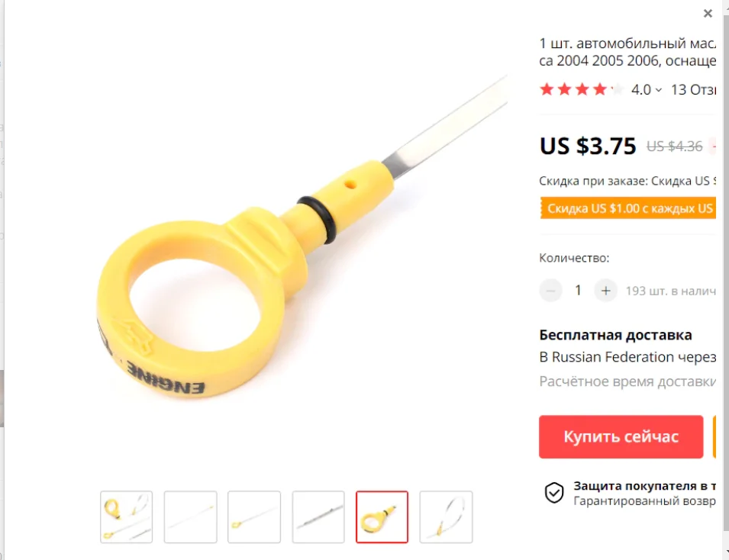The height and width of the screenshot is (560, 729).
Task: Click the orange Скидка US $1.00 coupon banner
Action: click(x=627, y=208)
